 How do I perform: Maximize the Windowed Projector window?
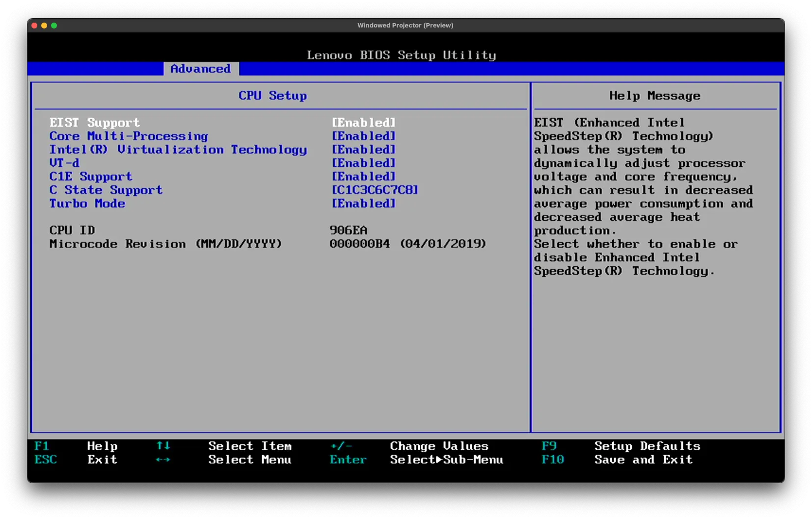[54, 26]
